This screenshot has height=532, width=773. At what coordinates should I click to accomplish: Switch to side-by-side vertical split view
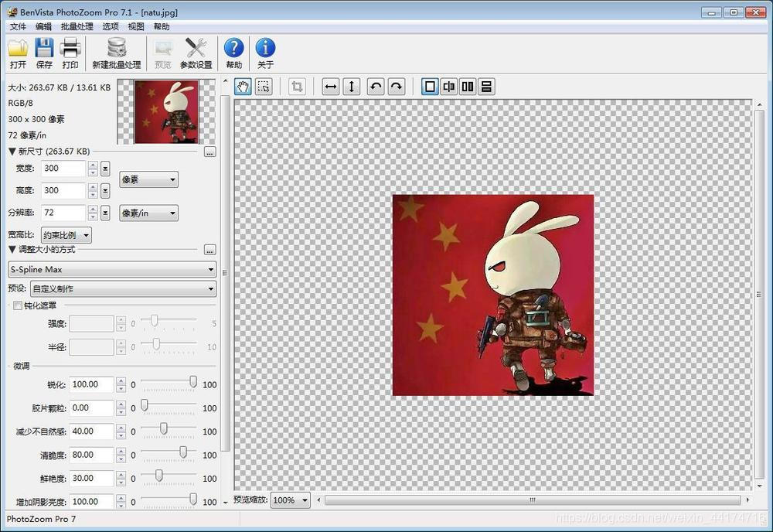(x=468, y=87)
